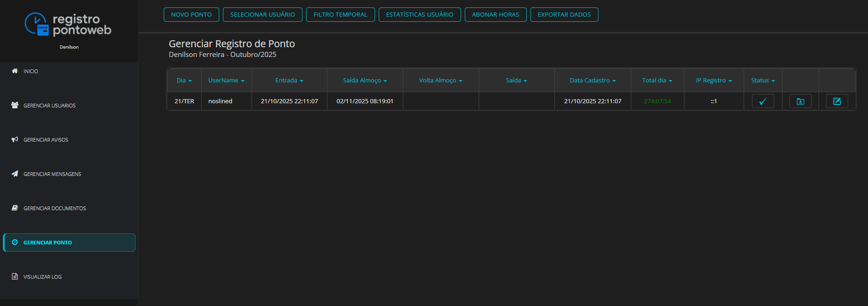The image size is (868, 306).
Task: Click the checkmark status icon in row
Action: point(763,101)
